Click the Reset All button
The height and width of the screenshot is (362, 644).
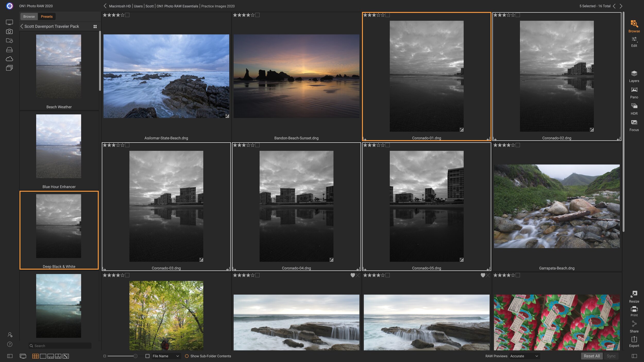tap(592, 356)
